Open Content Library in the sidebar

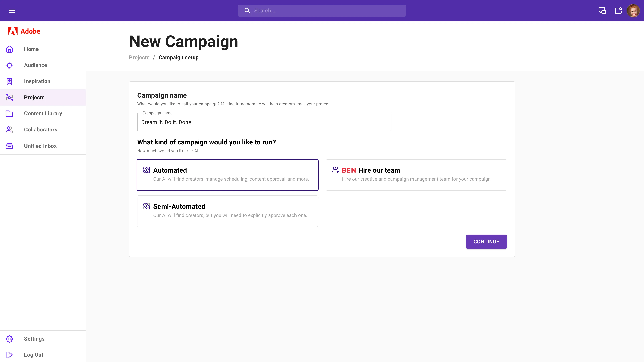coord(43,114)
